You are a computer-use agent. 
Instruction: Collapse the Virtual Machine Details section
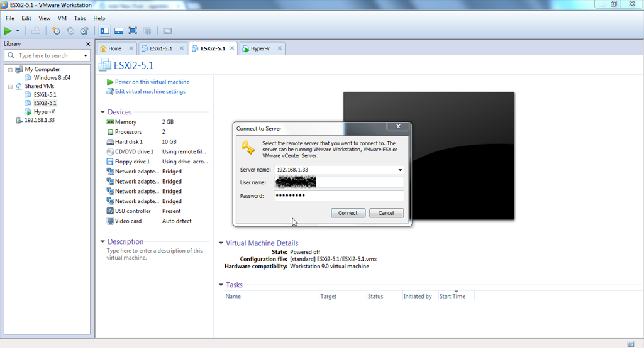(221, 243)
